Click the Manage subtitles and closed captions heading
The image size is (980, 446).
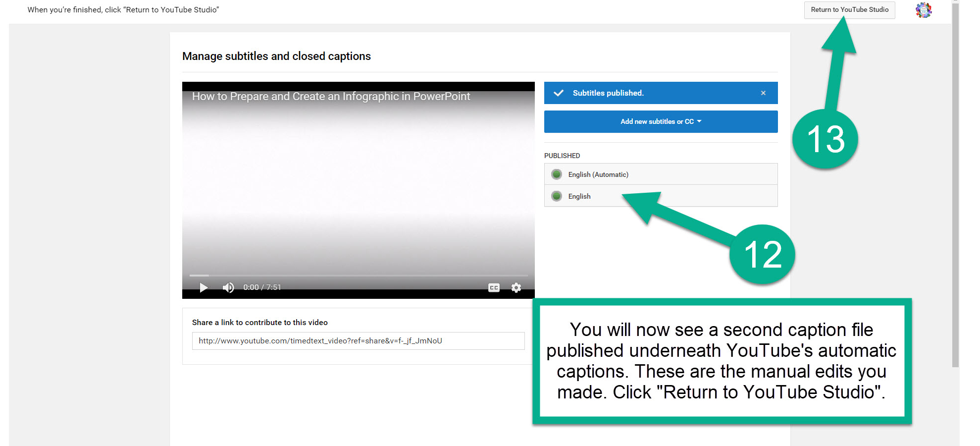(x=276, y=56)
